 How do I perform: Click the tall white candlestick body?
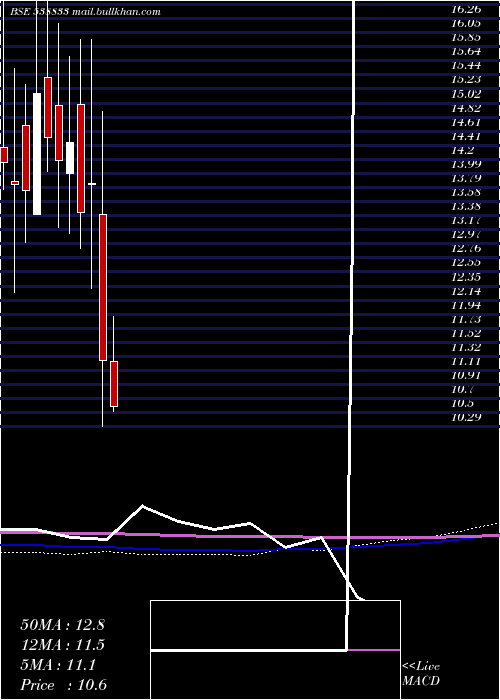[x=37, y=154]
